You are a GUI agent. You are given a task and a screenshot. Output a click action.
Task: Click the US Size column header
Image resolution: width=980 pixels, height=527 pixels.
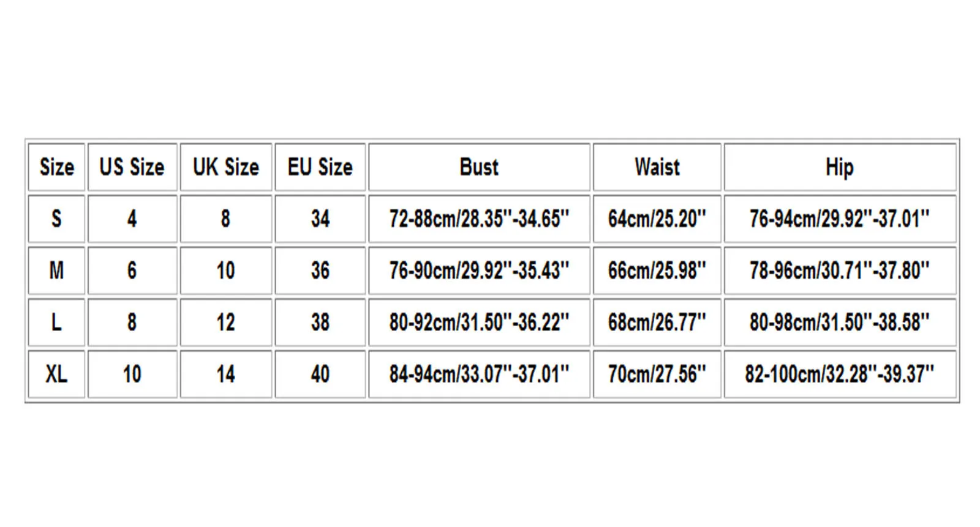(132, 167)
